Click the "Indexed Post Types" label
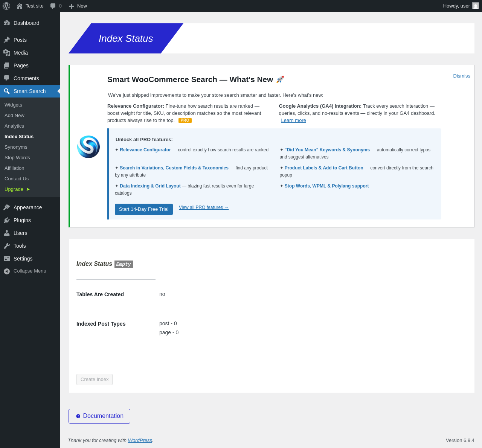The image size is (482, 448). pos(101,324)
